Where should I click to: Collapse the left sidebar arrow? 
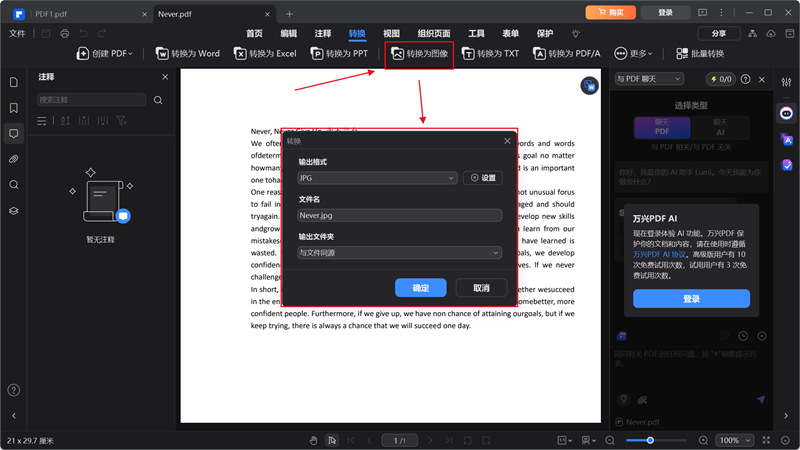tap(14, 416)
